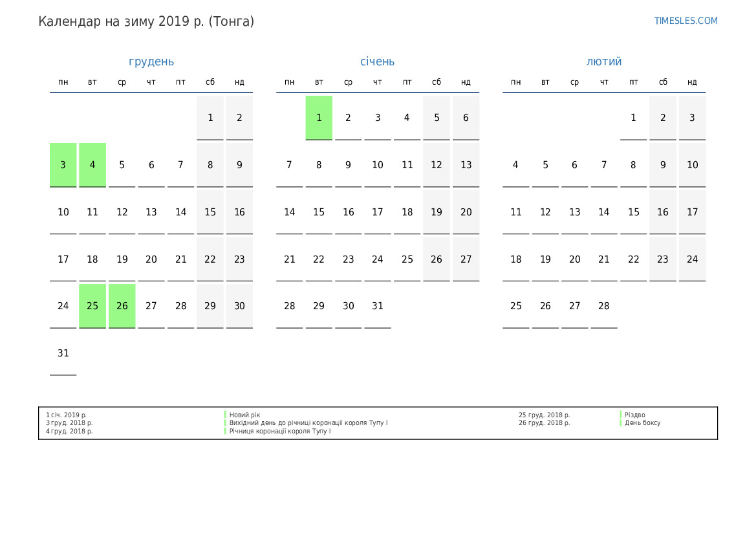This screenshot has height=535, width=756.
Task: Click February 28 in the лютий calendar
Action: 604,306
